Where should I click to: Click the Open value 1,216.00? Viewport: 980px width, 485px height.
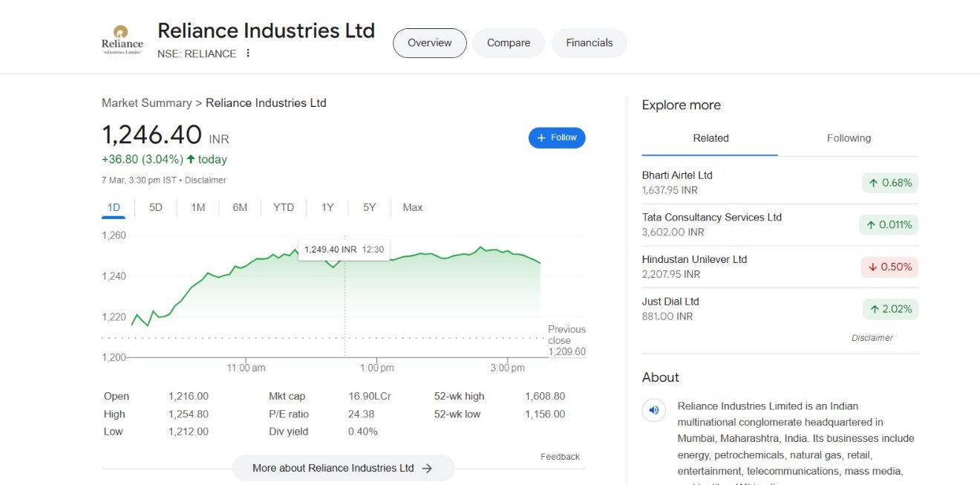tap(189, 397)
